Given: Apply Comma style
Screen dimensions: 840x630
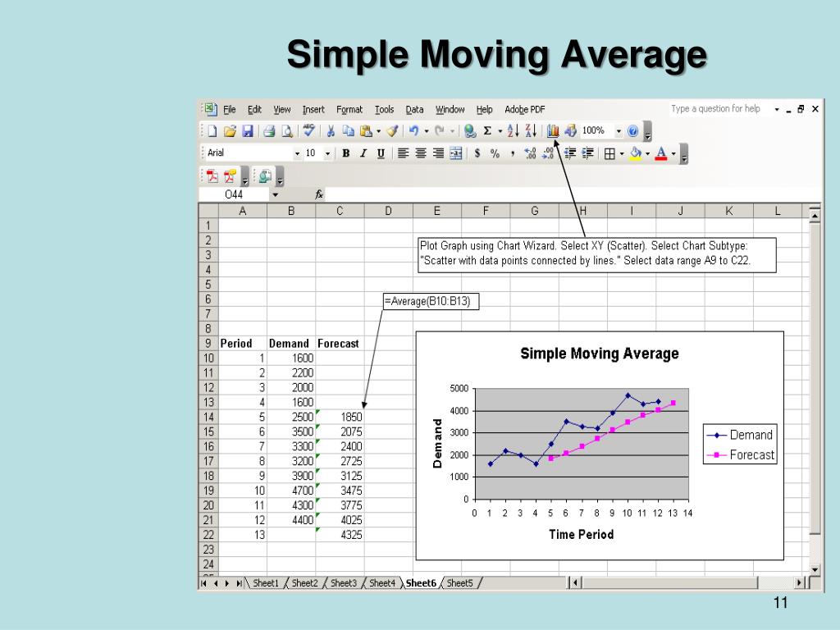Looking at the screenshot, I should point(513,154).
